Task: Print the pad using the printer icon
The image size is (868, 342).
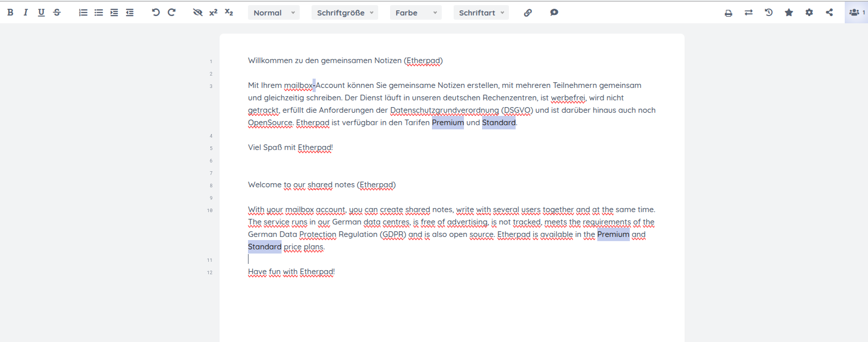Action: pyautogui.click(x=729, y=12)
